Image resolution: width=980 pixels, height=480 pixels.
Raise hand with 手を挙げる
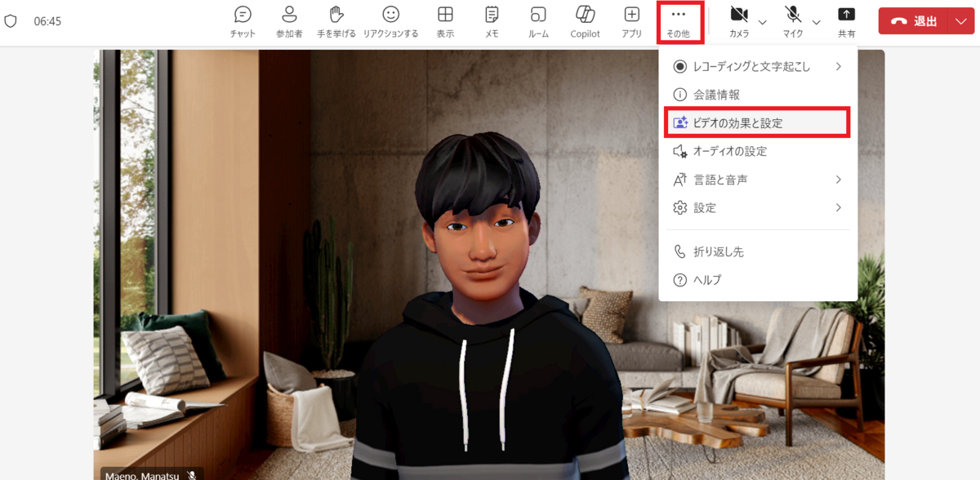(x=336, y=22)
